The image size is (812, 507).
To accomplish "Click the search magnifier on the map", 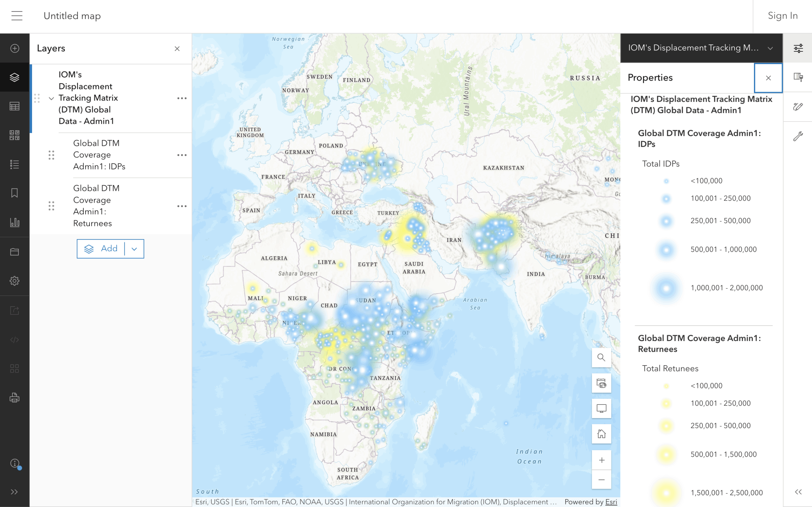I will [601, 358].
